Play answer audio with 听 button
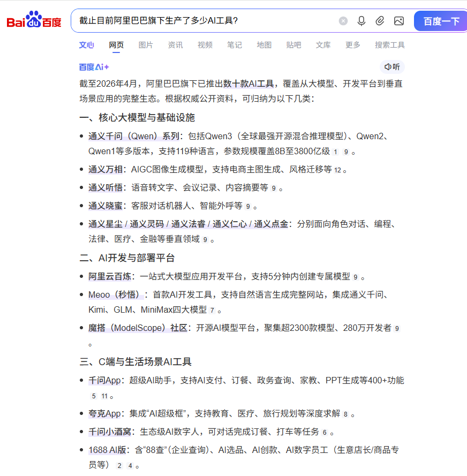The height and width of the screenshot is (476, 467). pyautogui.click(x=391, y=67)
